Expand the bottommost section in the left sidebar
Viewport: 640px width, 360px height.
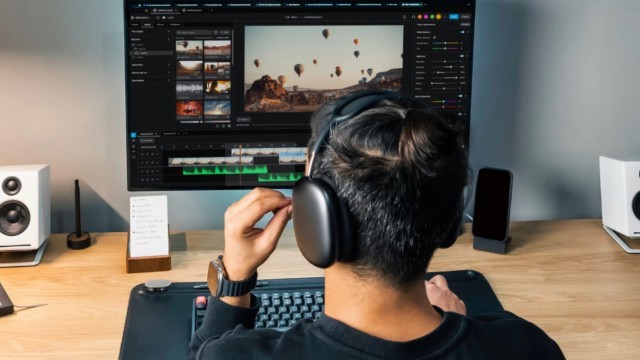point(150,80)
